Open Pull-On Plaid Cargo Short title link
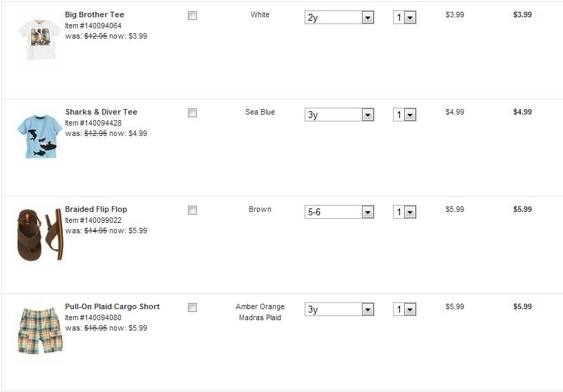 [112, 306]
